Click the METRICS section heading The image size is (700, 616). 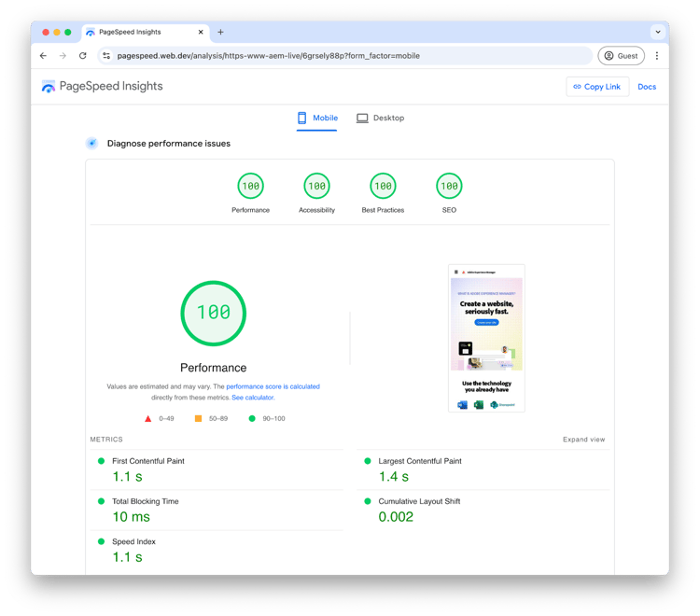pos(106,440)
